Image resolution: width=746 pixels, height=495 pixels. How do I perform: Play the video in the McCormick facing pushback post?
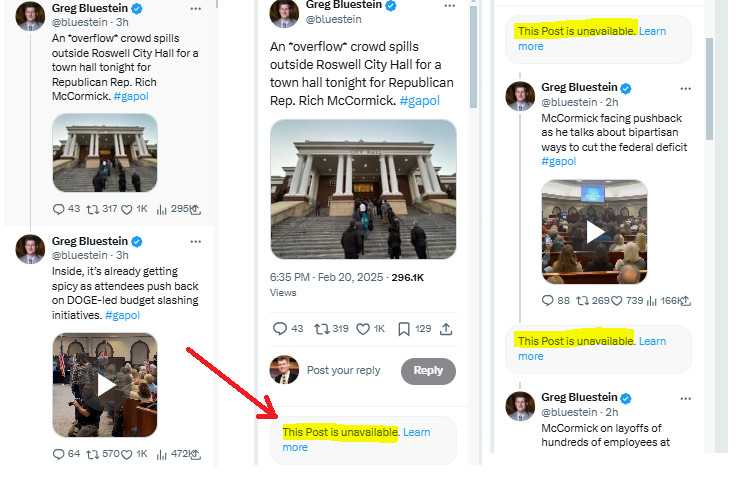tap(594, 232)
